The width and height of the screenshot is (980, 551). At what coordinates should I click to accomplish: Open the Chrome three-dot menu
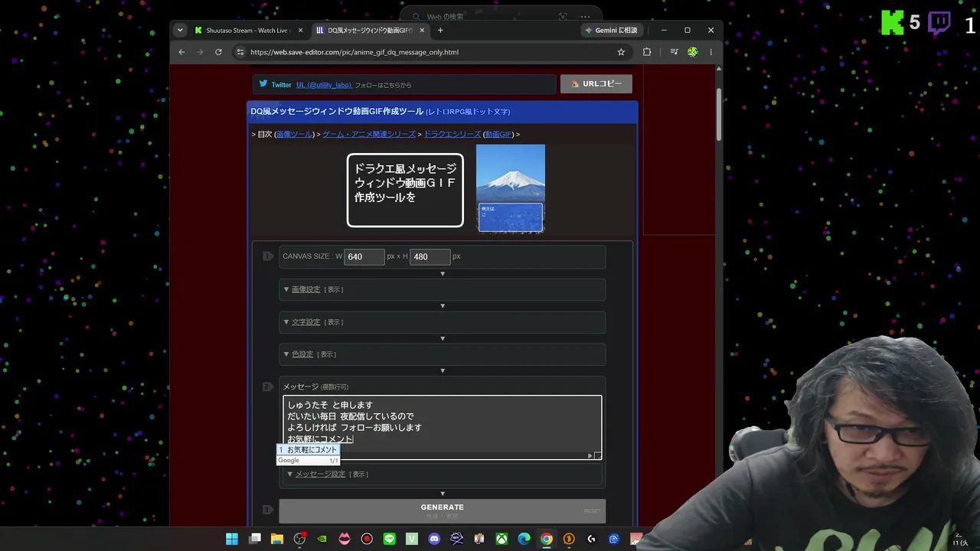pyautogui.click(x=710, y=52)
